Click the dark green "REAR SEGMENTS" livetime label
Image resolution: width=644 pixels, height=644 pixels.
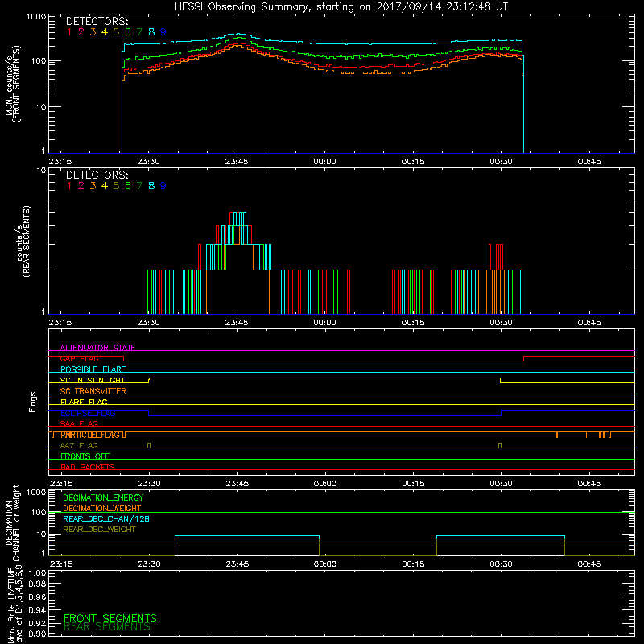(x=107, y=627)
